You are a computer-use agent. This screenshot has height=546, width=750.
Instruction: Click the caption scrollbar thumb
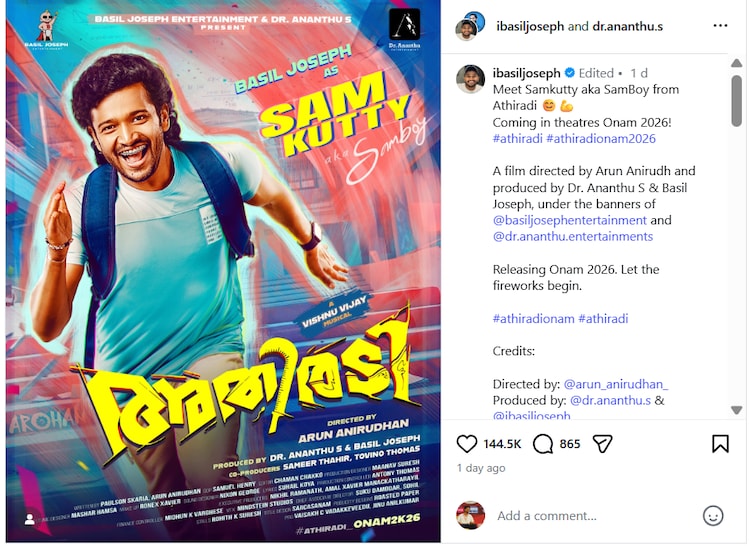pos(737,101)
